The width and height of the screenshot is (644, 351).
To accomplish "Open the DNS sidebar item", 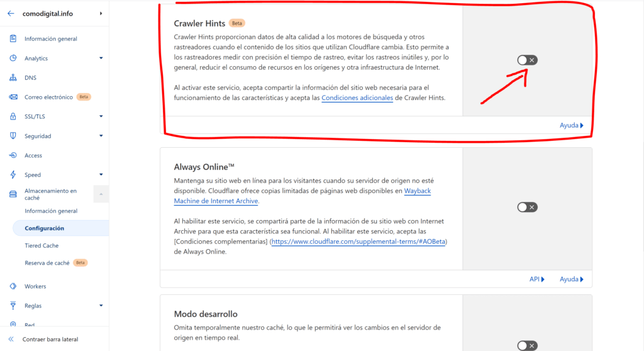I will click(x=30, y=77).
